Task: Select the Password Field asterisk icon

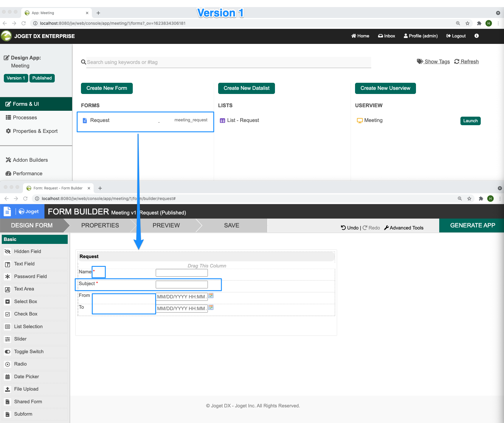Action: (x=8, y=277)
